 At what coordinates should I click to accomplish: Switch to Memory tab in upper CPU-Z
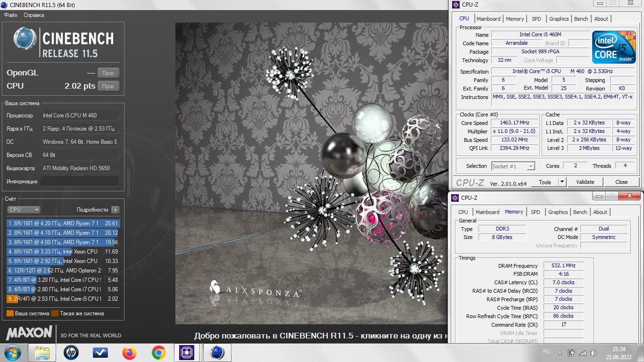click(515, 19)
